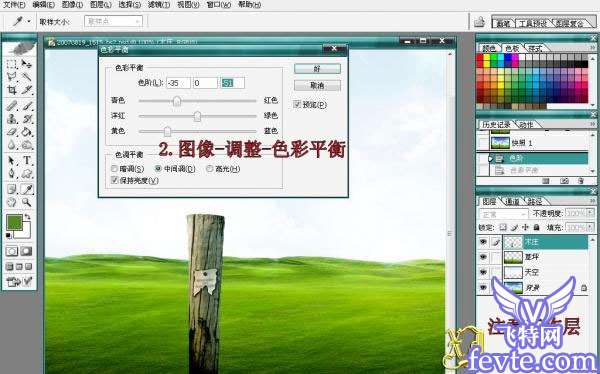Select the Path Selection arrow tool
Screen dimensions: 600x374
pos(12,160)
